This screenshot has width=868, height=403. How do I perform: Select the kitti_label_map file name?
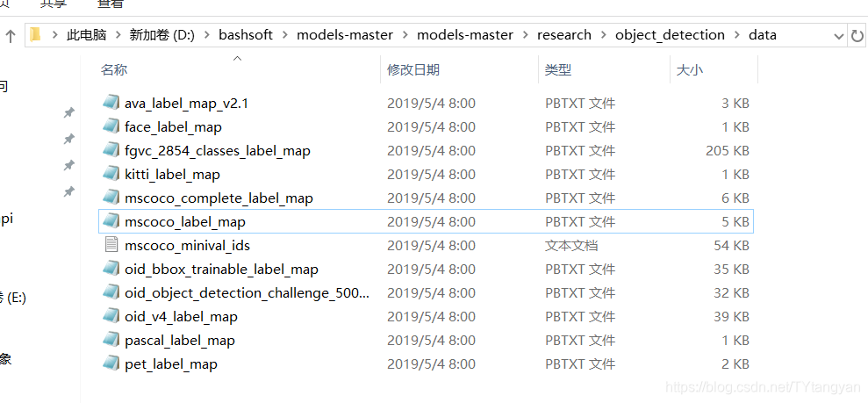coord(172,175)
